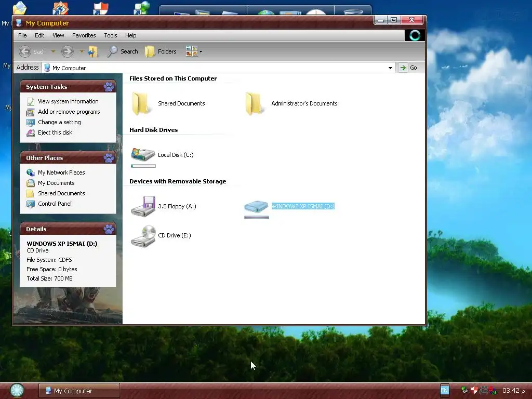This screenshot has height=399, width=532.
Task: Click the Local Disk (C:) label
Action: pyautogui.click(x=176, y=155)
